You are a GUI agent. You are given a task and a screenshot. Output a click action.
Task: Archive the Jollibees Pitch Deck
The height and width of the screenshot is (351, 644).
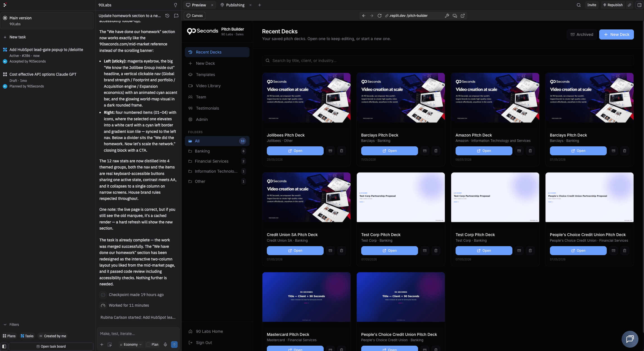[x=330, y=151]
